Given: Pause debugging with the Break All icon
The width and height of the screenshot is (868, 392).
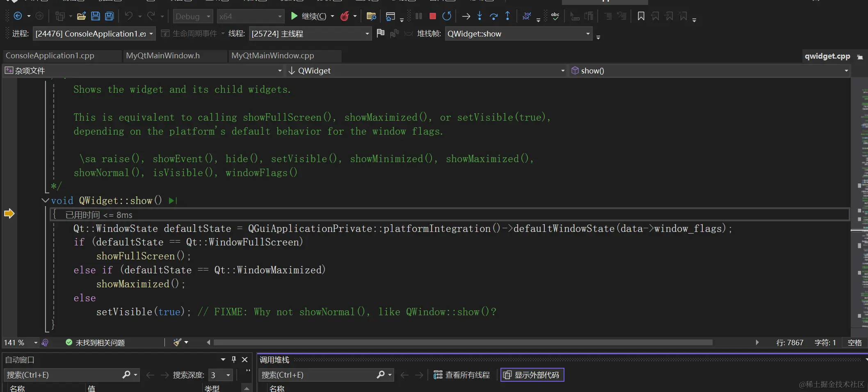Looking at the screenshot, I should (419, 16).
